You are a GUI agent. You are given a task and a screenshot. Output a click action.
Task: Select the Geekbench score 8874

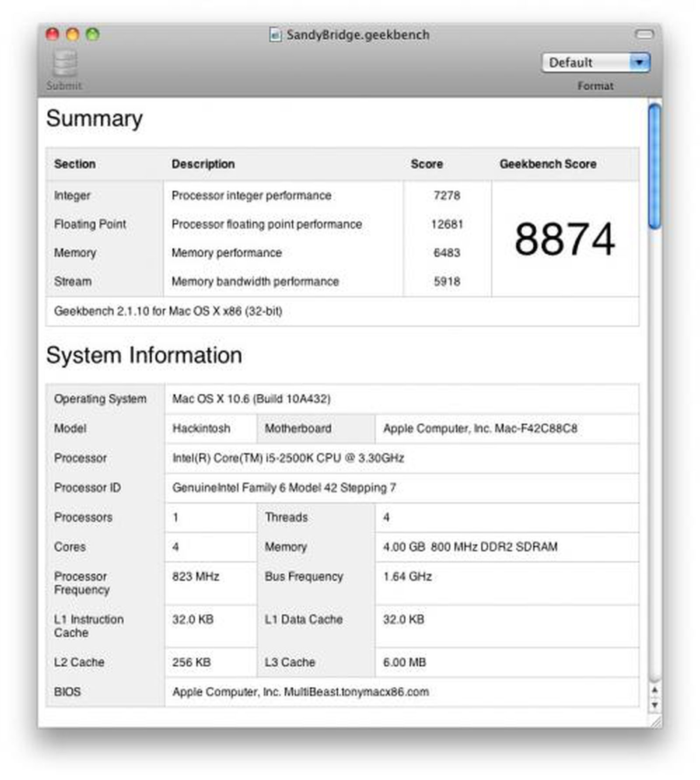point(565,239)
